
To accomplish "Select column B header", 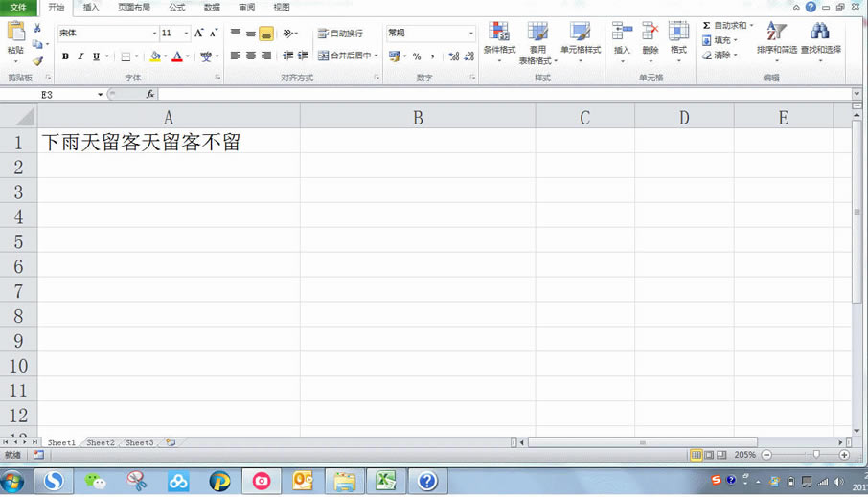I will click(418, 118).
